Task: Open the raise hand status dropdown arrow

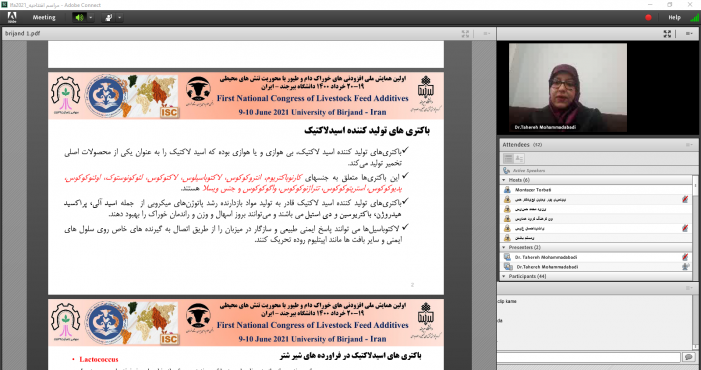Action: (x=119, y=18)
